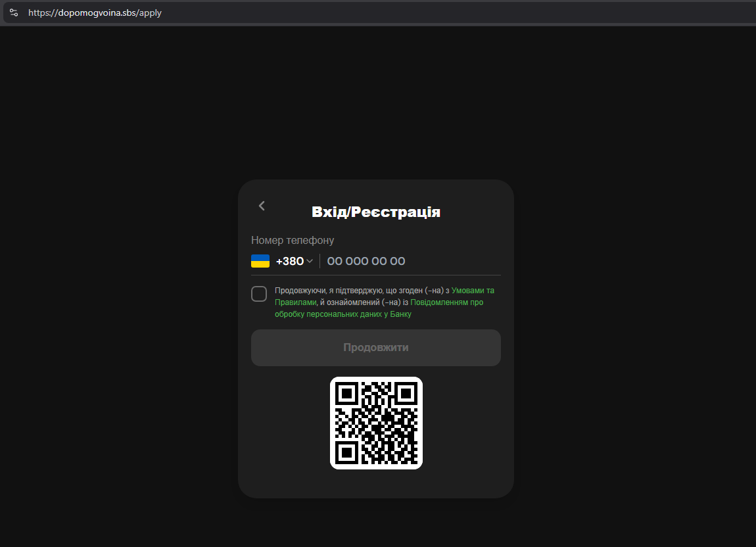Focus the 00 000 00 00 placeholder field
The image size is (756, 547).
click(366, 260)
